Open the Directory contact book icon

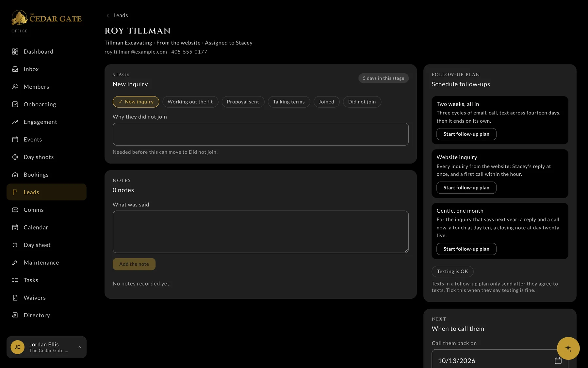coord(15,315)
